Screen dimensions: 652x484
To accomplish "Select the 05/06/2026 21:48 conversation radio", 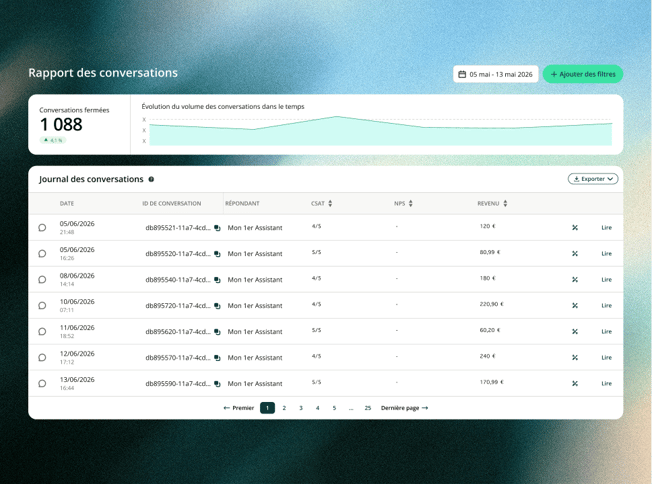I will 42,227.
